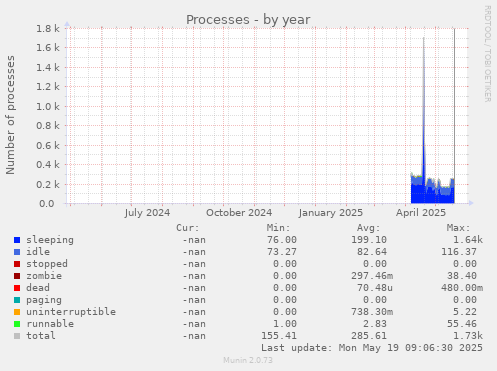Click the uninterruptible legend color swatch
Image resolution: width=497 pixels, height=371 pixels.
17,312
